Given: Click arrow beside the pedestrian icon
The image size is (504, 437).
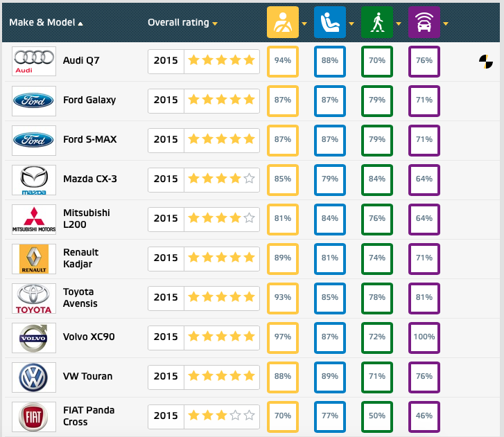Looking at the screenshot, I should point(399,24).
